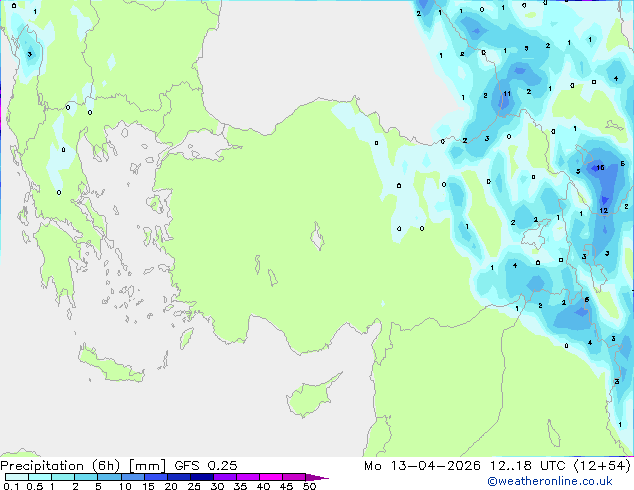Click the 'Precipitation (6h) [mm] GFS 0.25' title
Image resolution: width=634 pixels, height=490 pixels.
coord(119,466)
